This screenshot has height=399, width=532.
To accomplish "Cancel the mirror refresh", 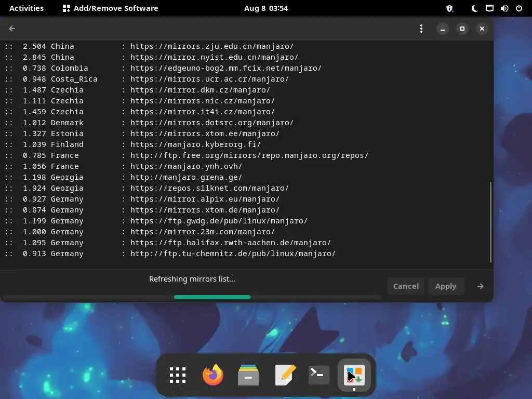I will pos(406,286).
